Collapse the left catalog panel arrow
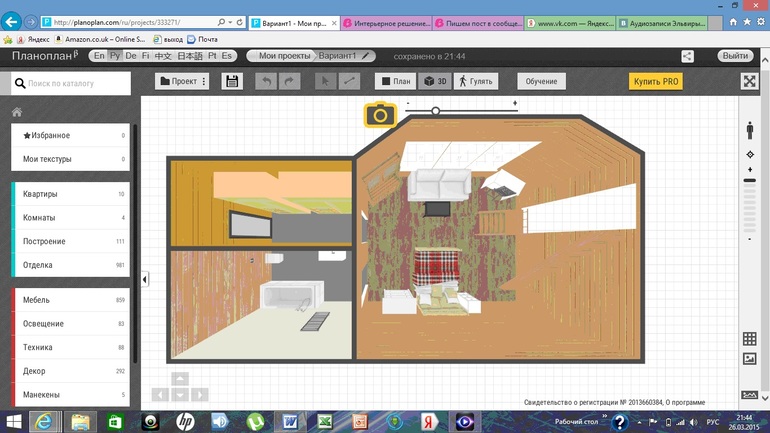This screenshot has width=770, height=433. tap(145, 280)
